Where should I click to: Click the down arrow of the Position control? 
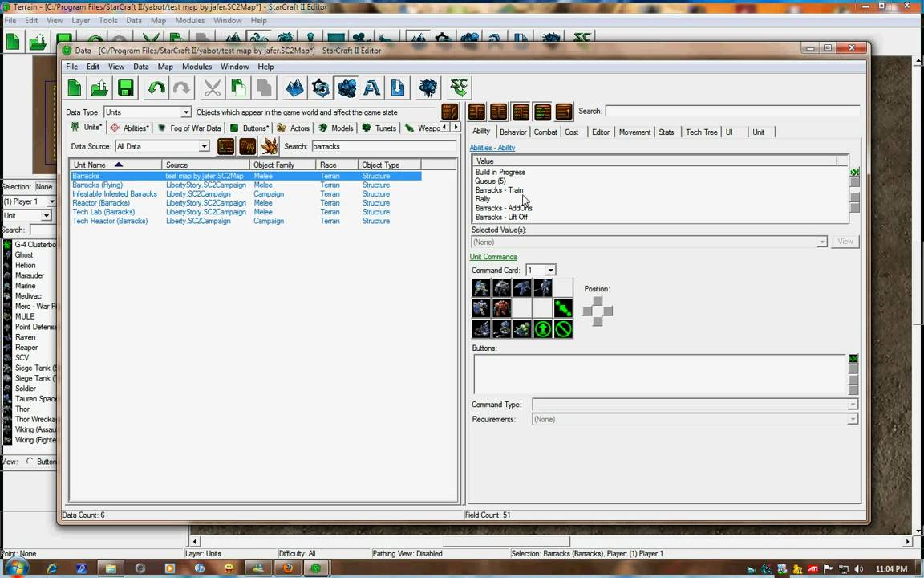click(x=598, y=321)
